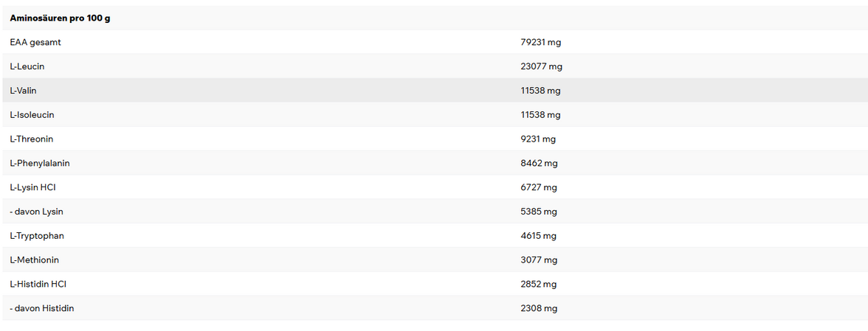Click the 23077 mg value
This screenshot has height=331, width=868.
point(541,66)
